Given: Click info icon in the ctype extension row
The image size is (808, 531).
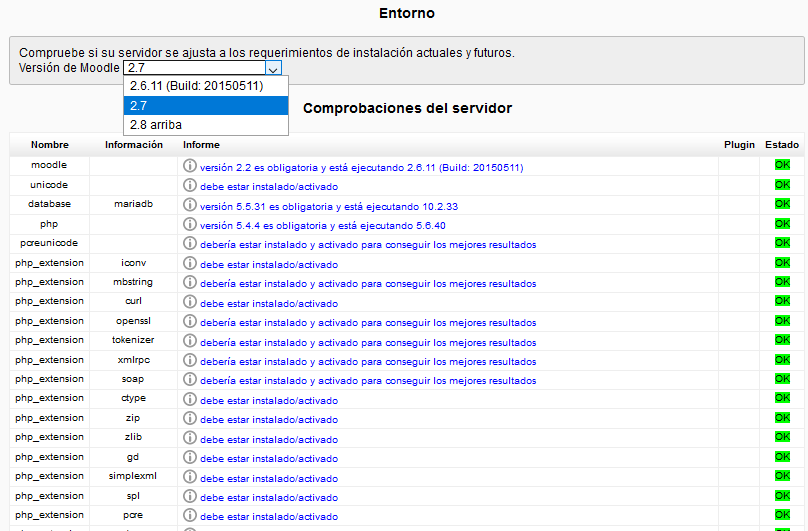Looking at the screenshot, I should (190, 399).
